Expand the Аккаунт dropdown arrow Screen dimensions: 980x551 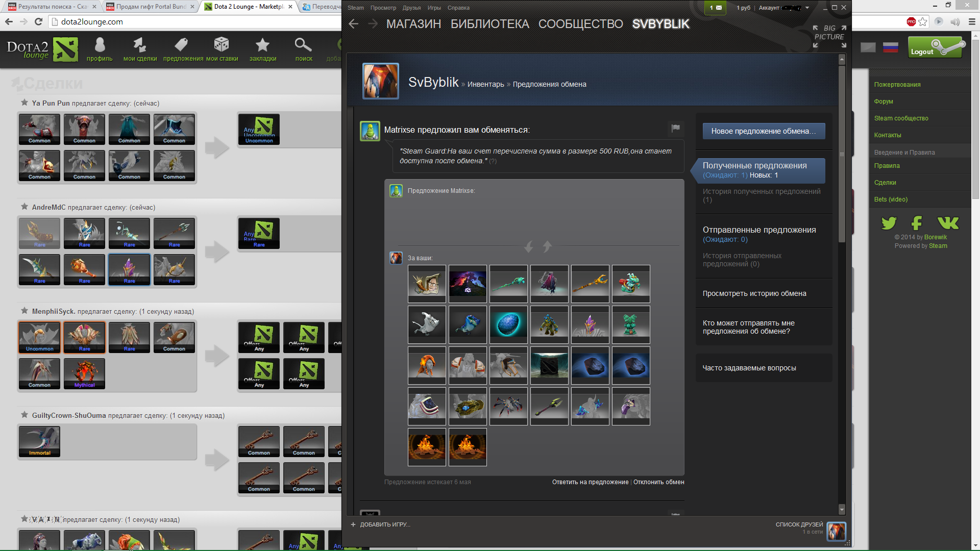coord(807,8)
